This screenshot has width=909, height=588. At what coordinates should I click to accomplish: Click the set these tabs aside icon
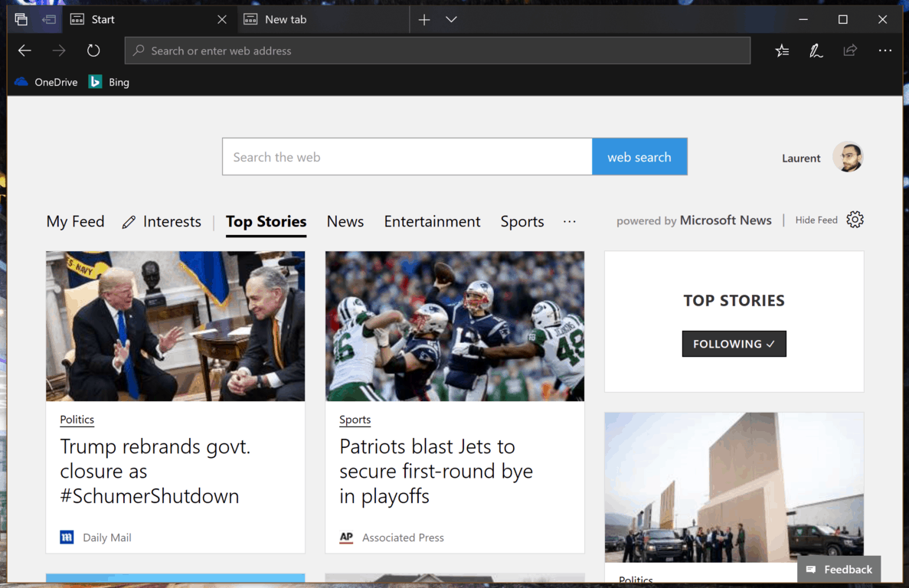click(49, 19)
